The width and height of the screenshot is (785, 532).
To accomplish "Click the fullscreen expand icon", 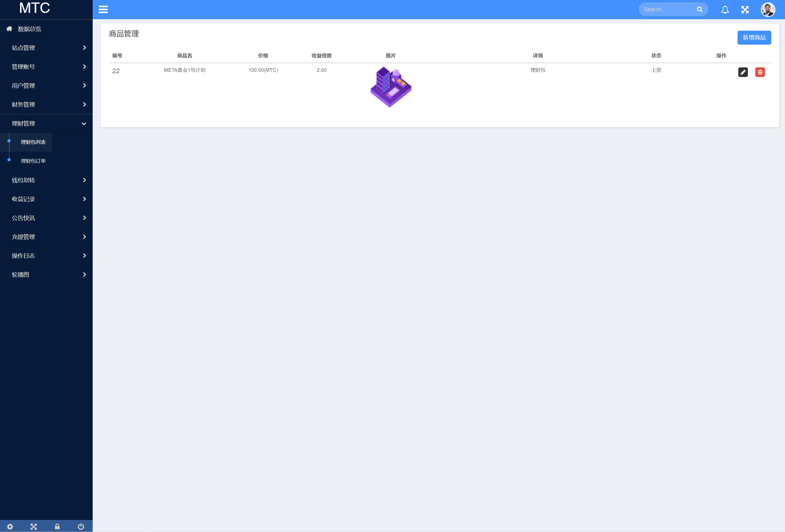I will click(746, 10).
